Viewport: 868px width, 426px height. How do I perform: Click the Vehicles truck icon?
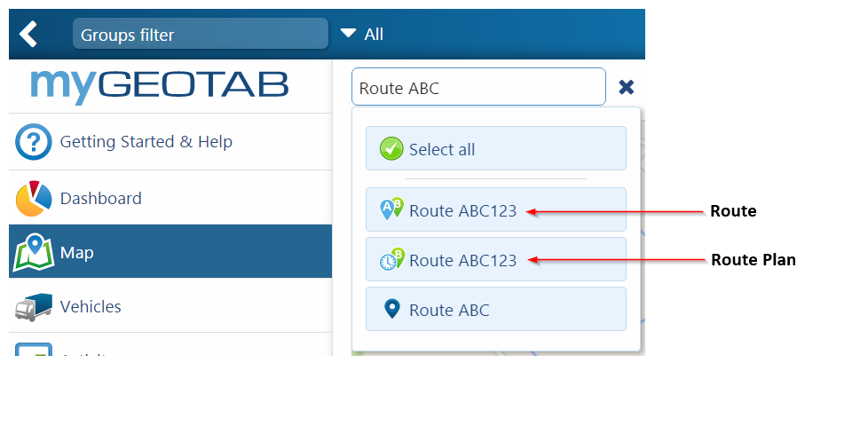coord(34,307)
